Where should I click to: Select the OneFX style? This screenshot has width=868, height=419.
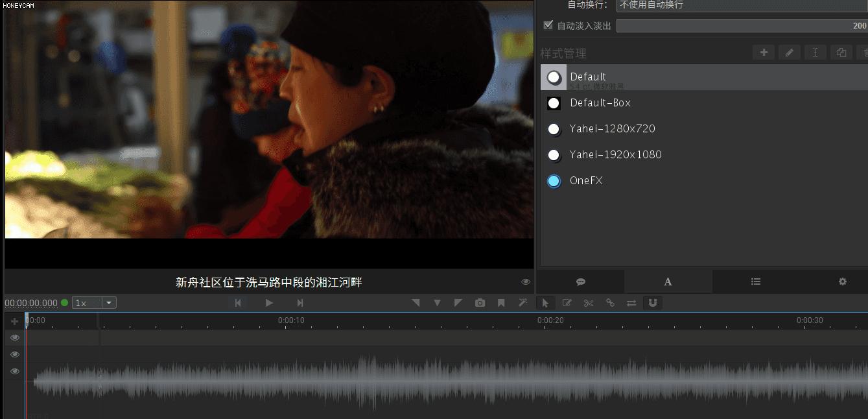pyautogui.click(x=586, y=181)
